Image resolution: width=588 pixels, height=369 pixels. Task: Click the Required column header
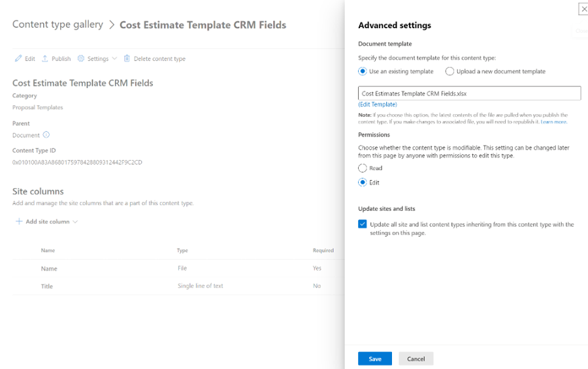(x=323, y=250)
